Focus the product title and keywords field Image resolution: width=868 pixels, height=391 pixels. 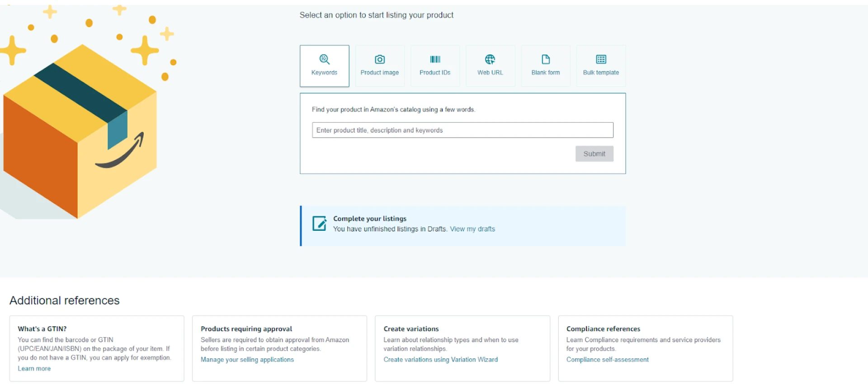tap(462, 130)
